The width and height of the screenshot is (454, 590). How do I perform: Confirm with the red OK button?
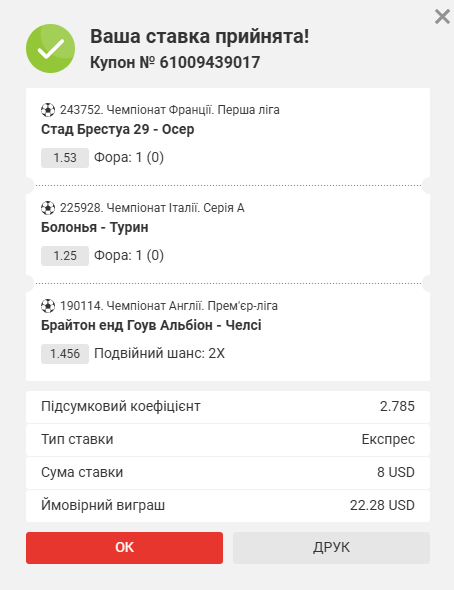125,547
